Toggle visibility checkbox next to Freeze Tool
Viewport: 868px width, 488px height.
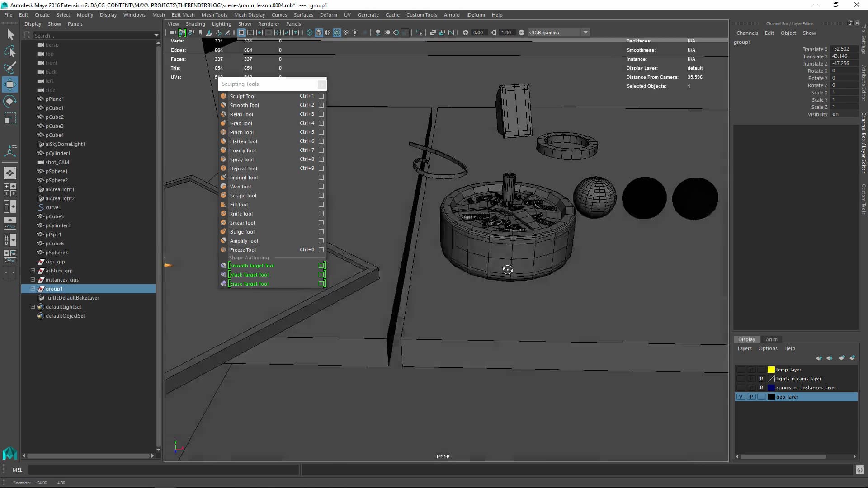(321, 249)
